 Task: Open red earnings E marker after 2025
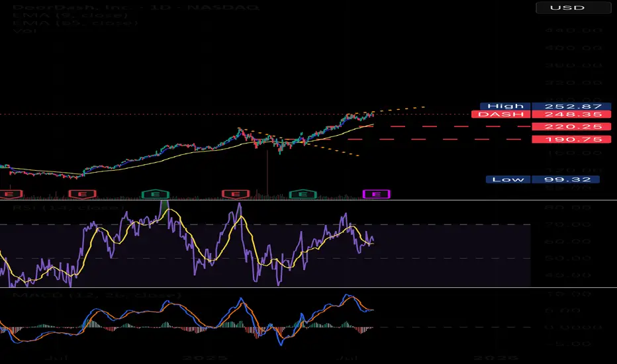click(x=236, y=194)
